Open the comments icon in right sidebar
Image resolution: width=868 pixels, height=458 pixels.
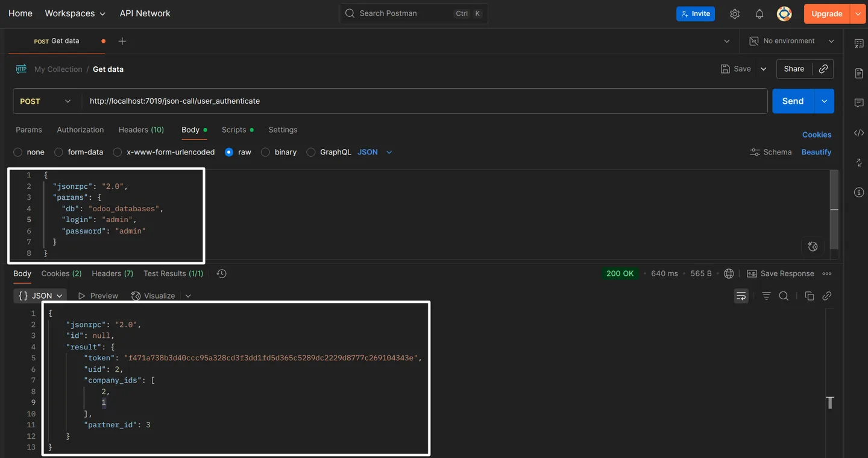point(859,103)
